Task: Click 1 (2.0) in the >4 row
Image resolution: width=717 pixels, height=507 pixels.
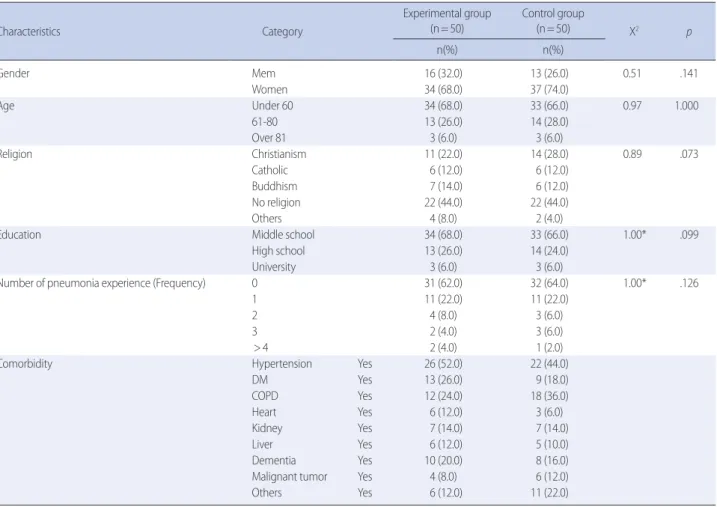Action: pos(549,347)
